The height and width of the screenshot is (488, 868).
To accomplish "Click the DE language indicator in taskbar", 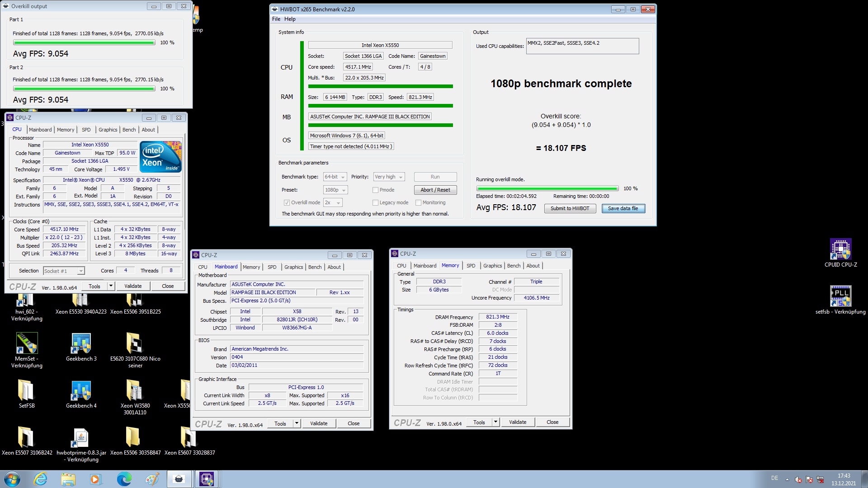I will (774, 478).
